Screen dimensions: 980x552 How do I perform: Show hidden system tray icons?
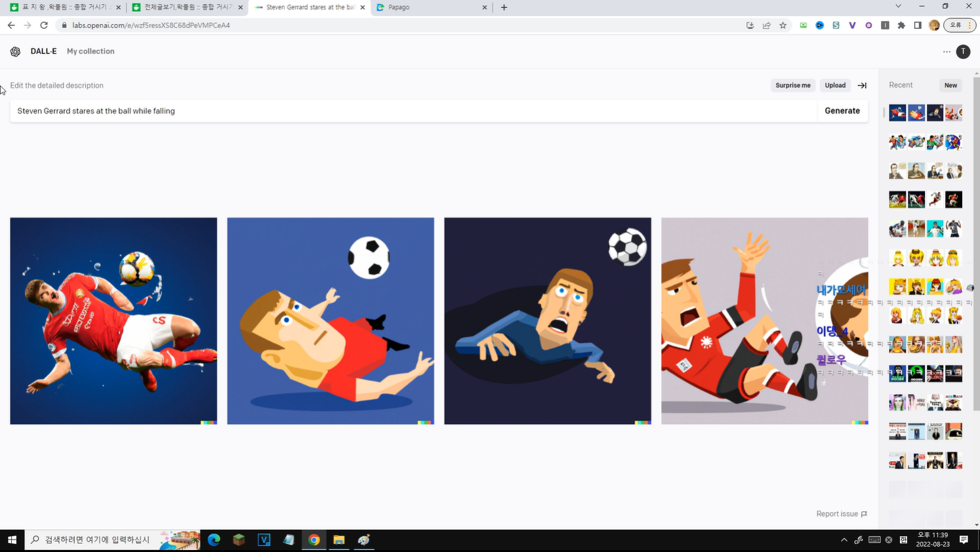844,540
